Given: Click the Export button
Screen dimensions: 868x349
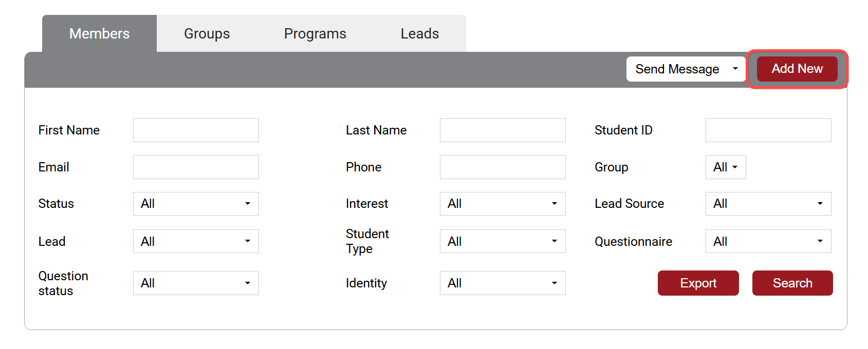Looking at the screenshot, I should [x=698, y=283].
